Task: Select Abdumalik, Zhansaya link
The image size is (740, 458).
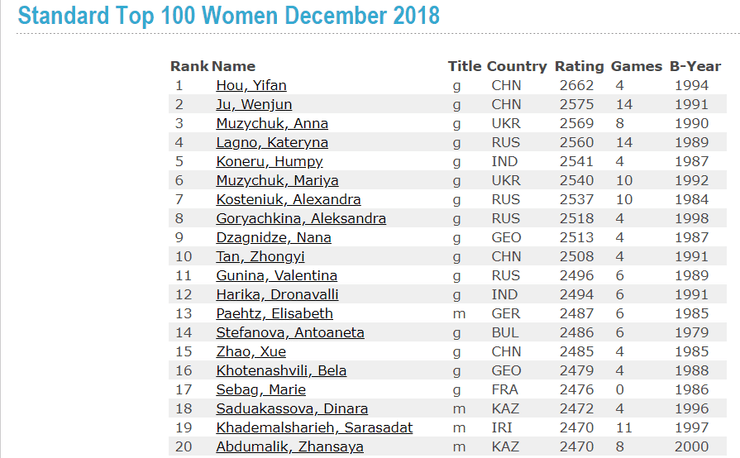Action: pyautogui.click(x=290, y=447)
